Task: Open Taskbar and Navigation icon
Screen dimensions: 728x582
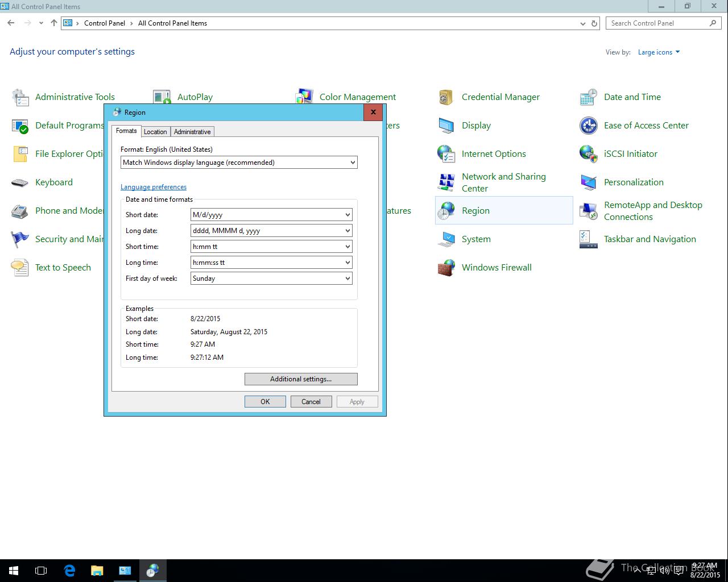Action: click(x=589, y=239)
